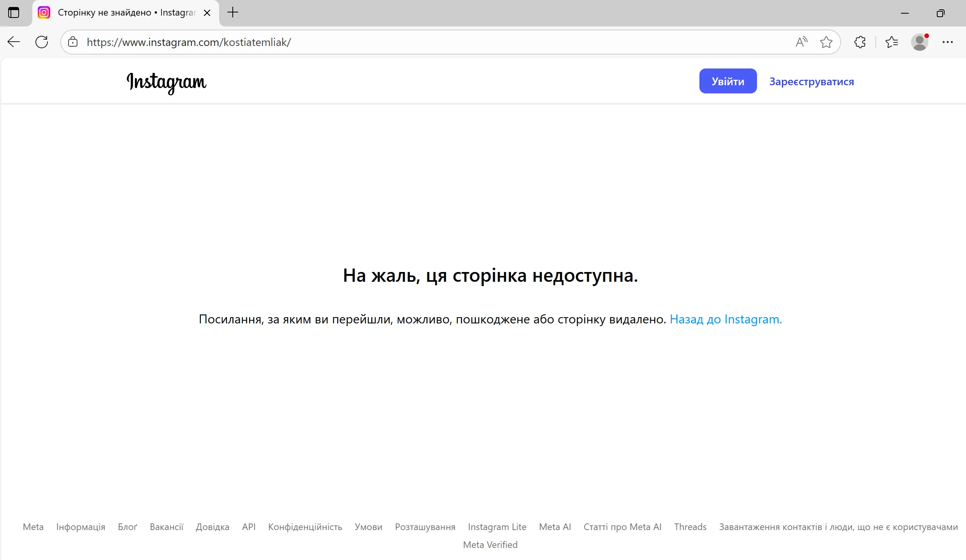Image resolution: width=966 pixels, height=560 pixels.
Task: Select the Instagram not found tab
Action: pyautogui.click(x=125, y=13)
